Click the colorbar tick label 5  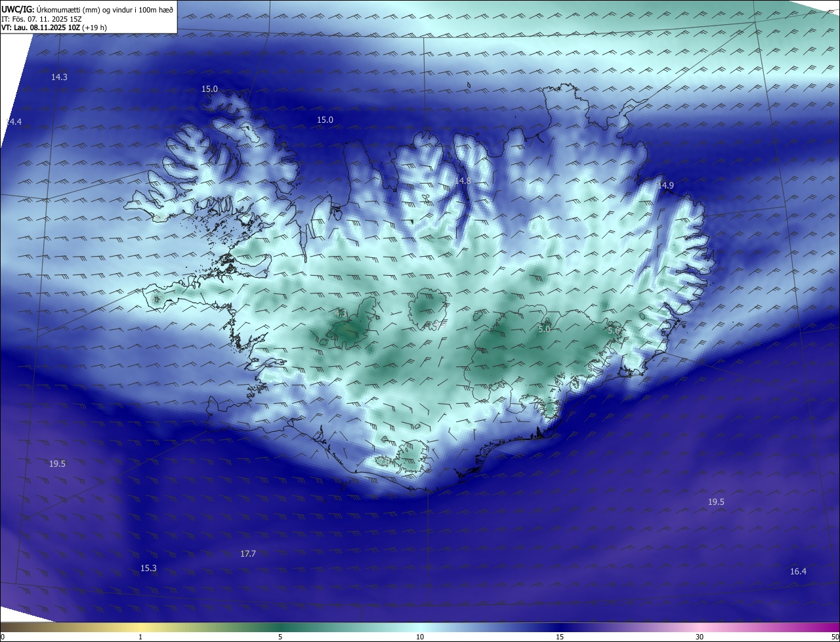(280, 637)
